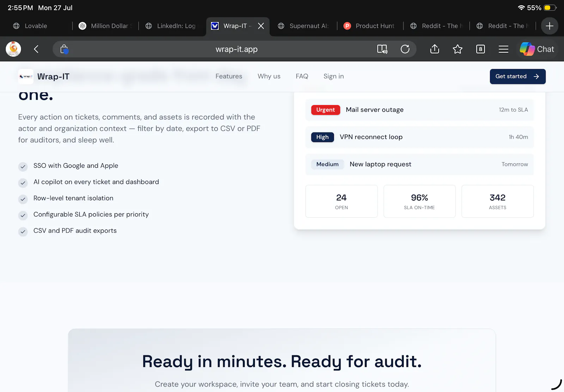Image resolution: width=564 pixels, height=392 pixels.
Task: Go back with the back arrow
Action: click(36, 49)
